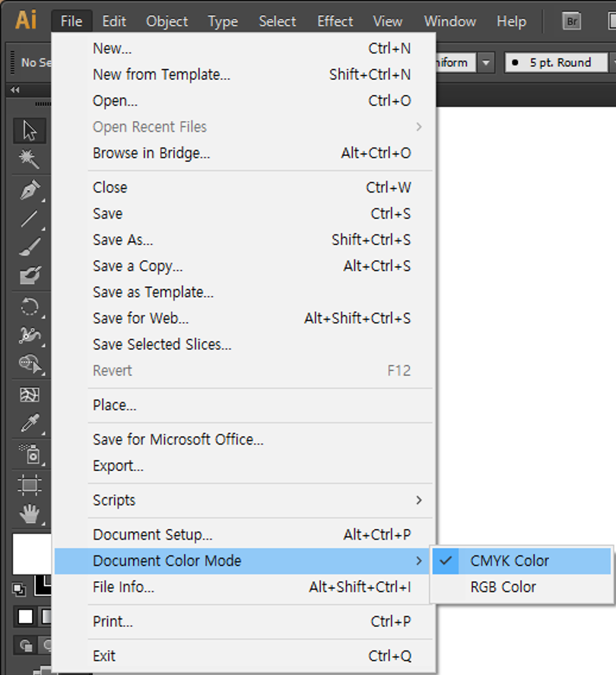The height and width of the screenshot is (675, 616).
Task: Open the Edit menu
Action: [114, 21]
